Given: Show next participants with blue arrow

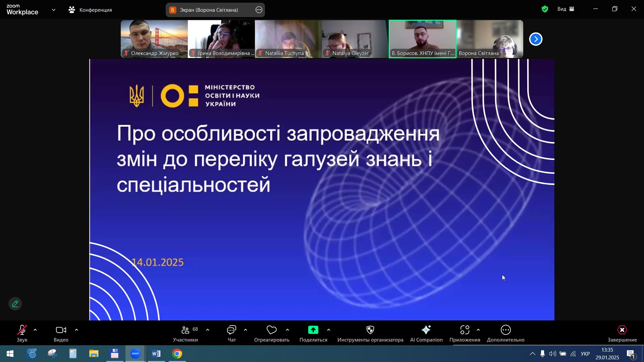Looking at the screenshot, I should (x=536, y=39).
